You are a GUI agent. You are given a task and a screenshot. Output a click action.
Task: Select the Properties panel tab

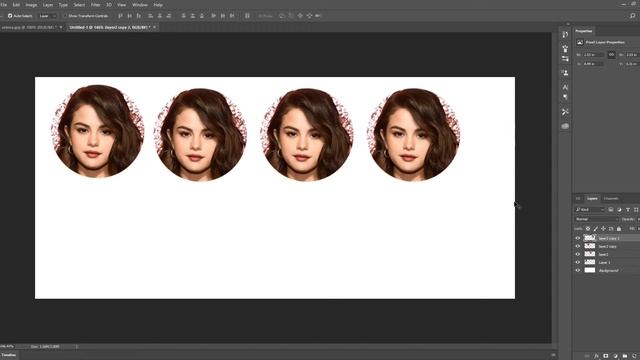coord(584,31)
